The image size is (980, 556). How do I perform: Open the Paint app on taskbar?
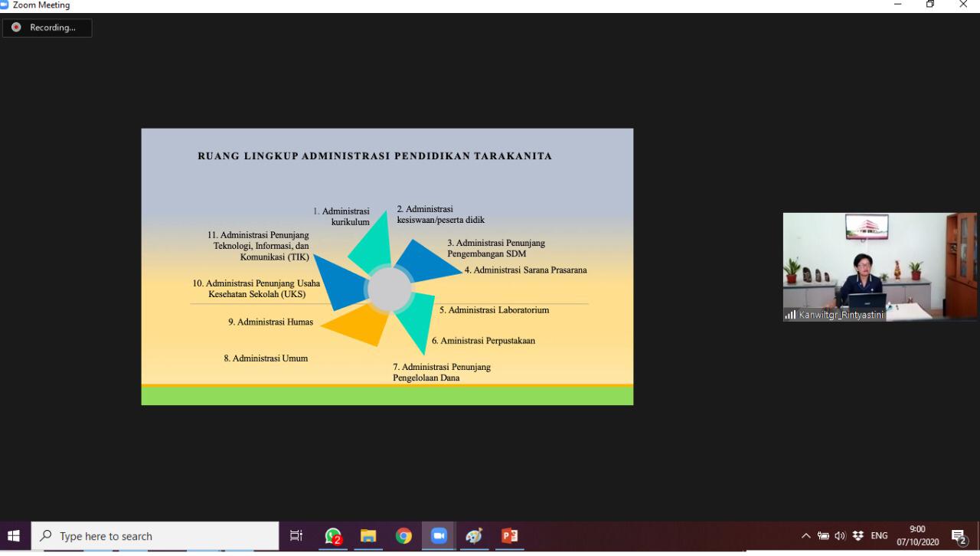474,536
